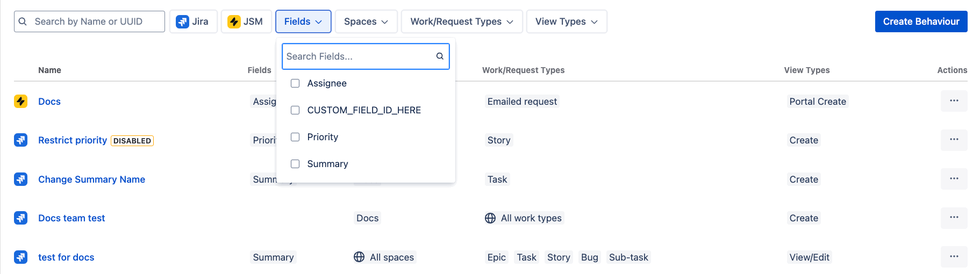Open the Spaces dropdown
980x274 pixels.
[x=366, y=21]
